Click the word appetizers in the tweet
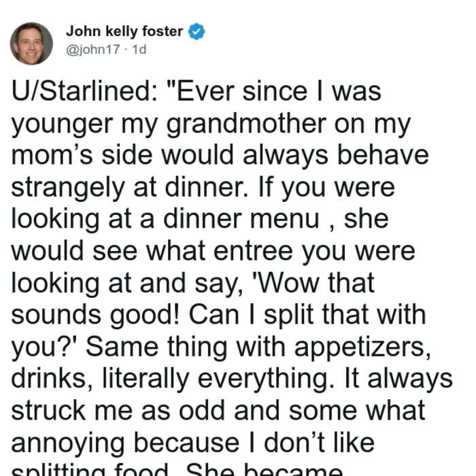 point(362,347)
